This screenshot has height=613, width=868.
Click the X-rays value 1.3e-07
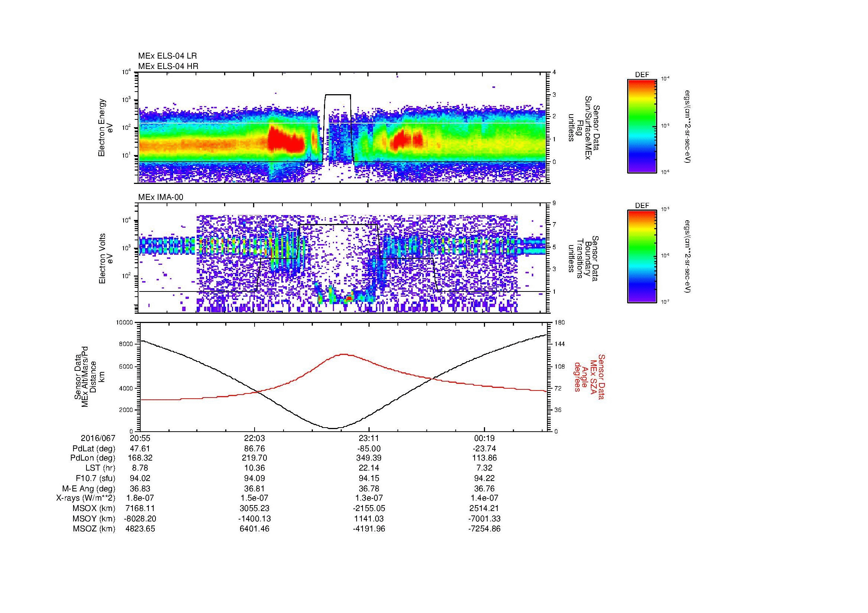point(369,498)
